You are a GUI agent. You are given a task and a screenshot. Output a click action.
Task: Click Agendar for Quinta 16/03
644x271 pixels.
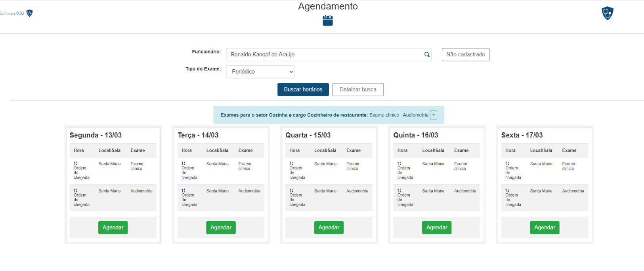click(436, 227)
